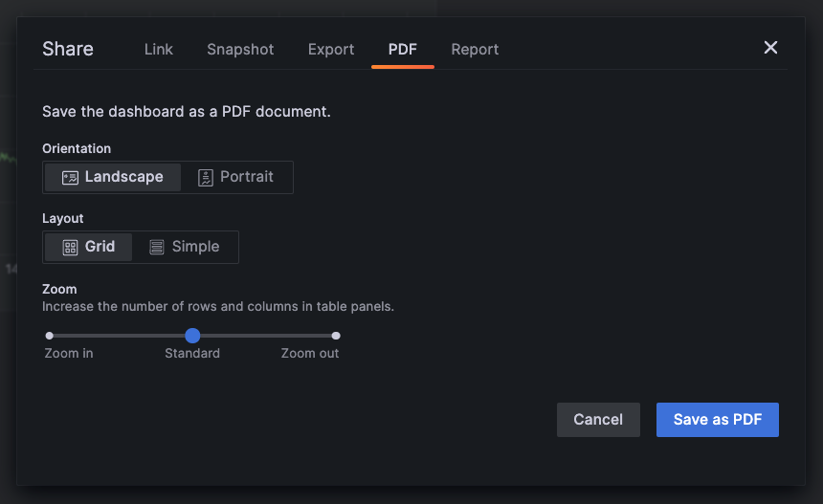The width and height of the screenshot is (823, 504).
Task: Click the blue Zoom slider handle
Action: (x=192, y=336)
